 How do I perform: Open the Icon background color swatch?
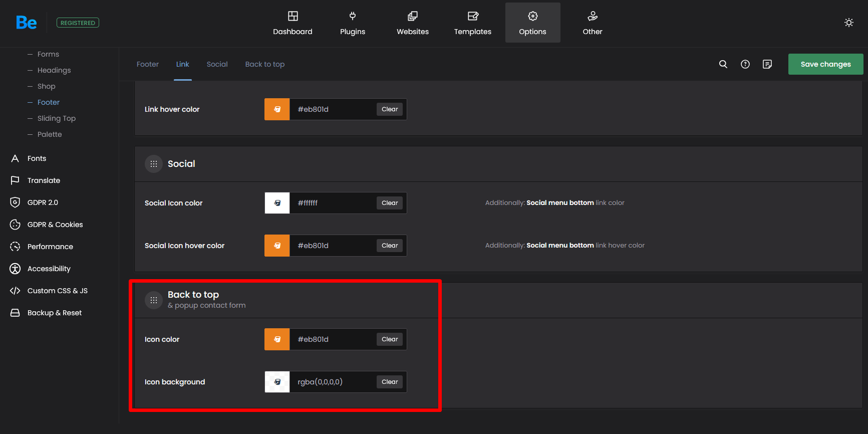pos(277,382)
